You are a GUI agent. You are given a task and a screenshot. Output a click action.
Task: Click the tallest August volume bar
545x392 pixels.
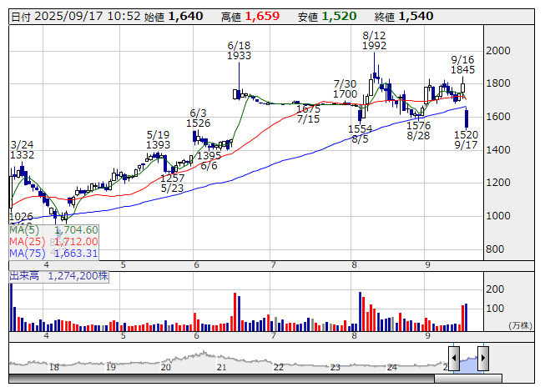[x=360, y=311]
